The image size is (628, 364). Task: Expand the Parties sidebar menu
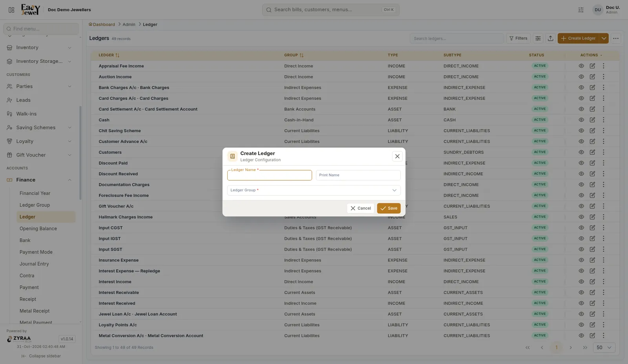pos(39,87)
